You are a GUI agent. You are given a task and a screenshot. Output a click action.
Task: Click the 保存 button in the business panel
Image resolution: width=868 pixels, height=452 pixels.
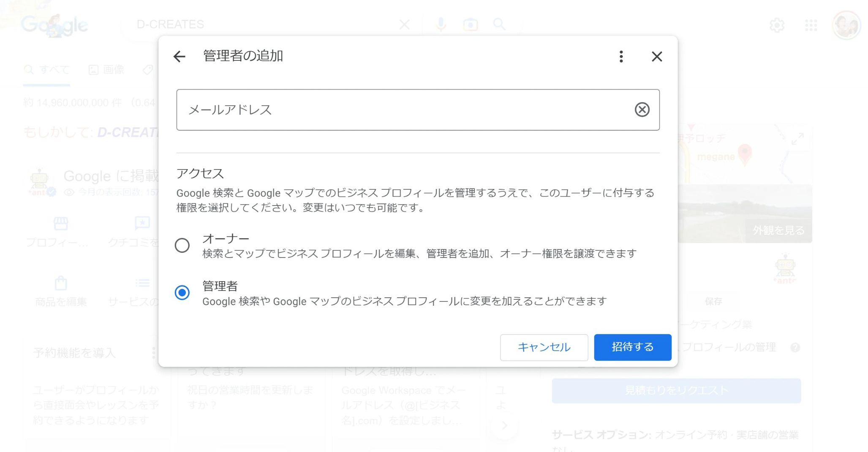point(713,301)
